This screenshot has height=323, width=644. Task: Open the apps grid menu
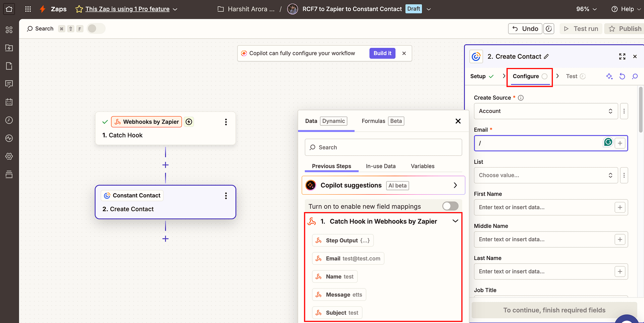click(x=28, y=9)
